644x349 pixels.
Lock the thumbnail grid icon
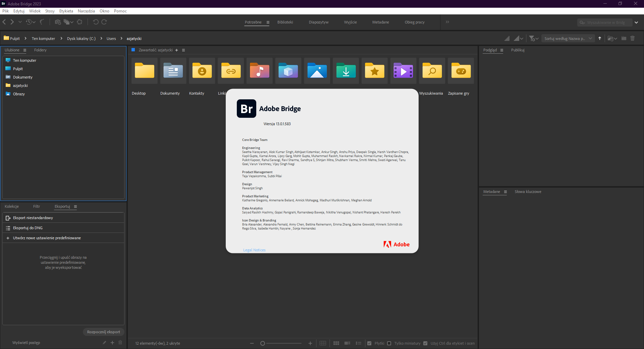(x=323, y=343)
